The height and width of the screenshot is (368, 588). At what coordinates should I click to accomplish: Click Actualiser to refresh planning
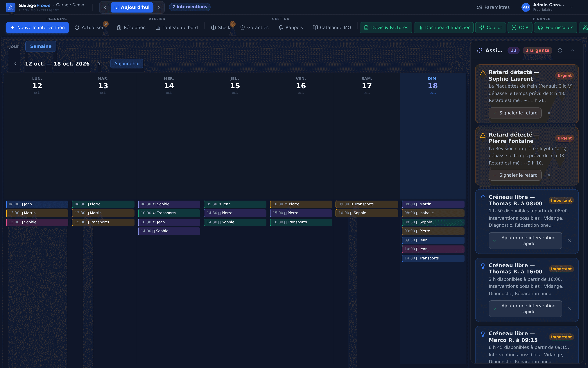tap(89, 27)
